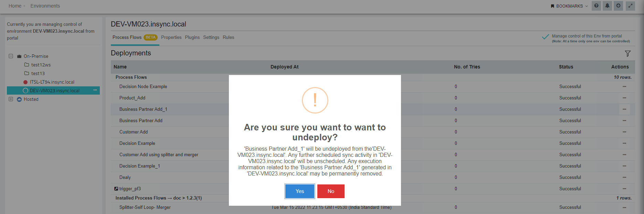This screenshot has width=644, height=214.
Task: Open ellipsis menu on DEV-VM023 tree item
Action: coord(95,90)
